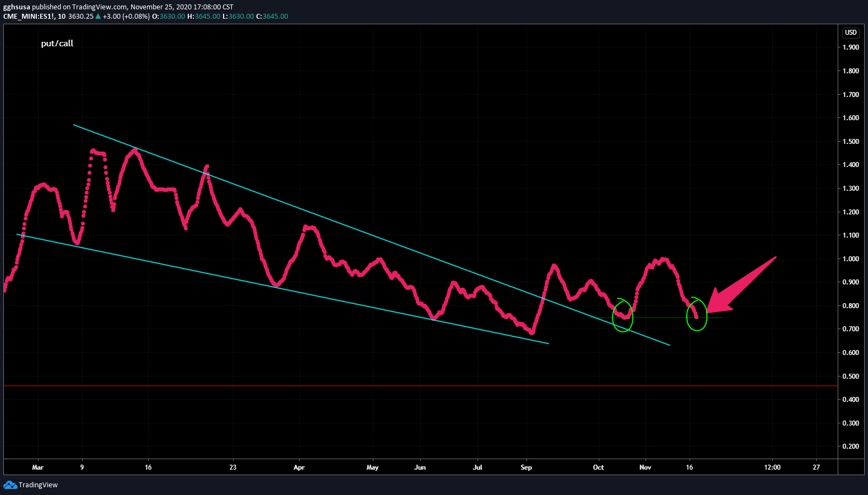This screenshot has height=495, width=868.
Task: Click the 1.000 price axis label
Action: 851,259
